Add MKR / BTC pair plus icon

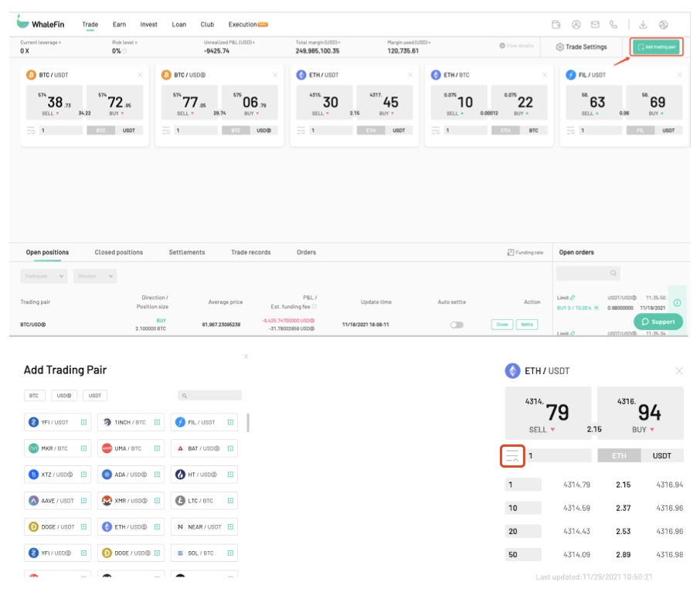coord(83,448)
